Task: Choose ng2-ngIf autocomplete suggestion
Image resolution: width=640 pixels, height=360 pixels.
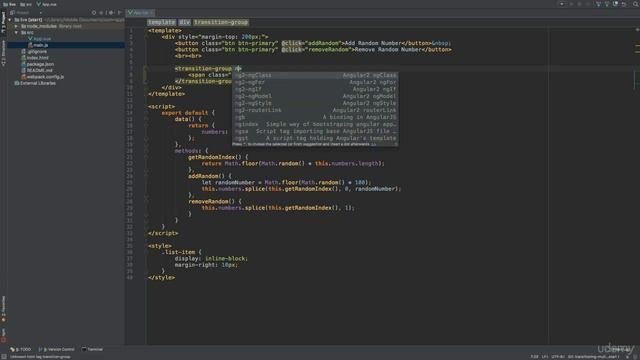Action: tap(315, 89)
